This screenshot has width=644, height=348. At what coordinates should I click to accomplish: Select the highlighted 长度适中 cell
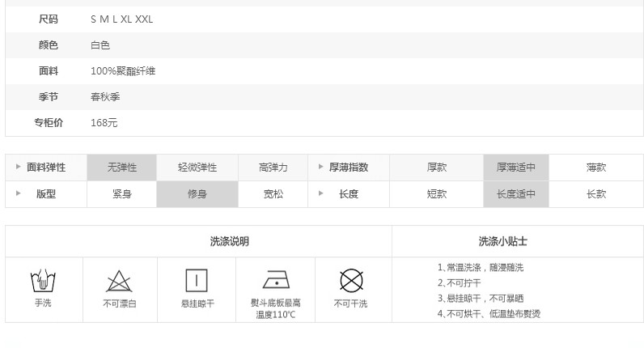point(516,194)
